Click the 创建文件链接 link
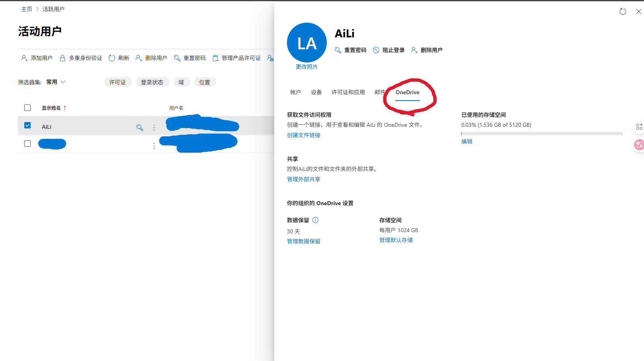The height and width of the screenshot is (361, 644). tap(303, 135)
